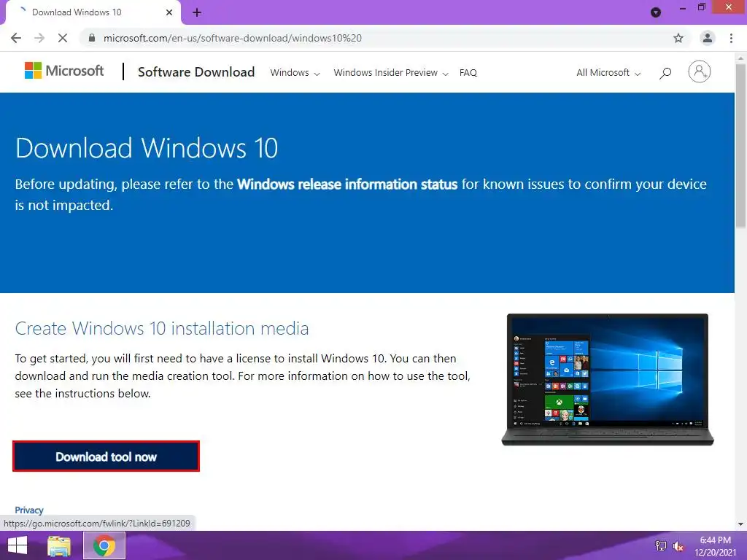747x560 pixels.
Task: Click the network tray icon
Action: (x=661, y=545)
